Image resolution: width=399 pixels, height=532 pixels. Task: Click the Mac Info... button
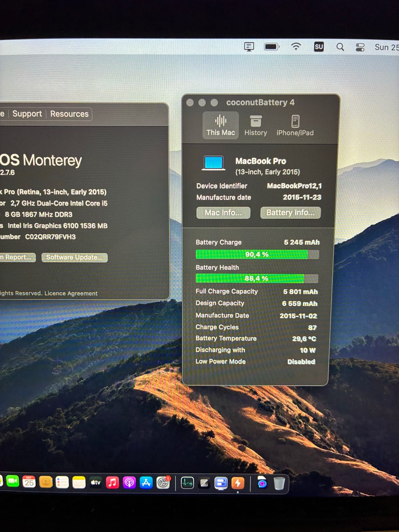[x=223, y=213]
